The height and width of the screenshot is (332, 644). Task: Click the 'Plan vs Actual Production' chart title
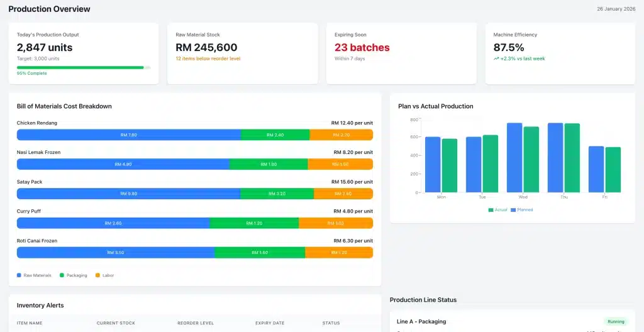pyautogui.click(x=436, y=106)
